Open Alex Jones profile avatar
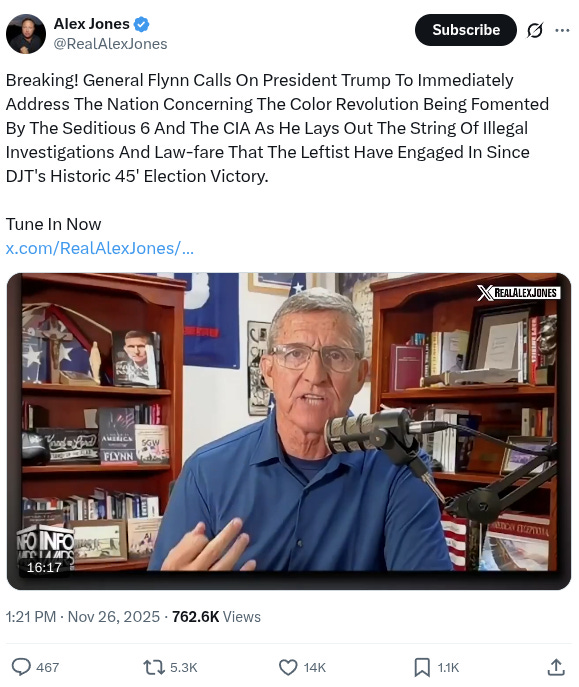This screenshot has width=579, height=687. (x=26, y=34)
